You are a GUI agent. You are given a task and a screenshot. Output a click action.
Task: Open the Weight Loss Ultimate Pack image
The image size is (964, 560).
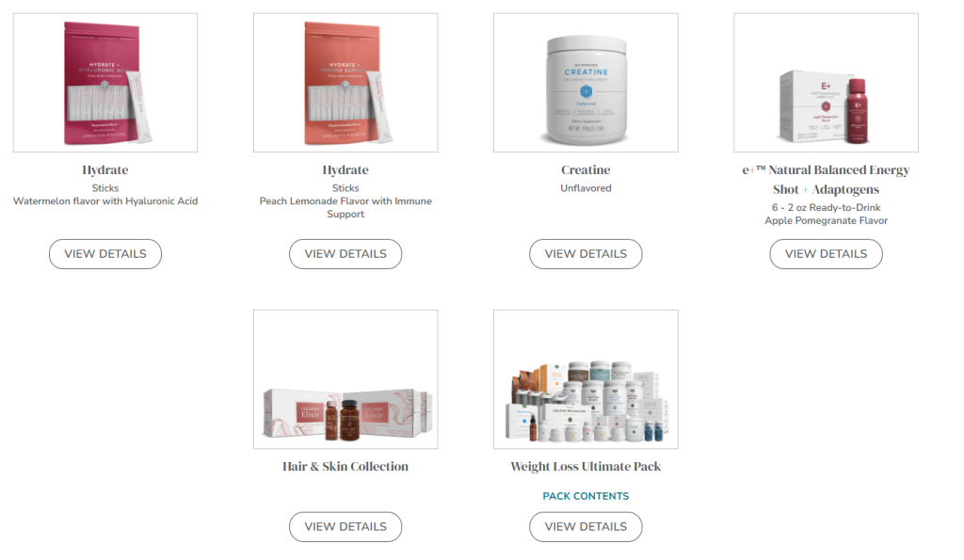pos(586,379)
